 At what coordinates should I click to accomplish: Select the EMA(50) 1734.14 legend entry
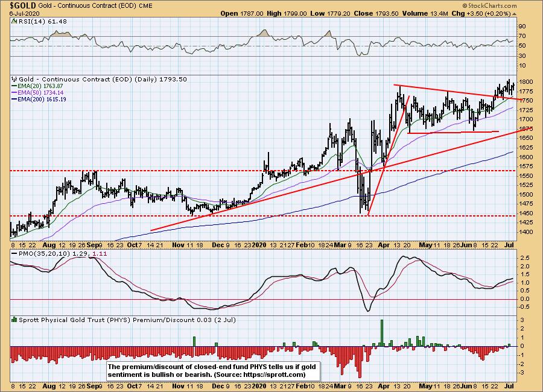coord(40,92)
